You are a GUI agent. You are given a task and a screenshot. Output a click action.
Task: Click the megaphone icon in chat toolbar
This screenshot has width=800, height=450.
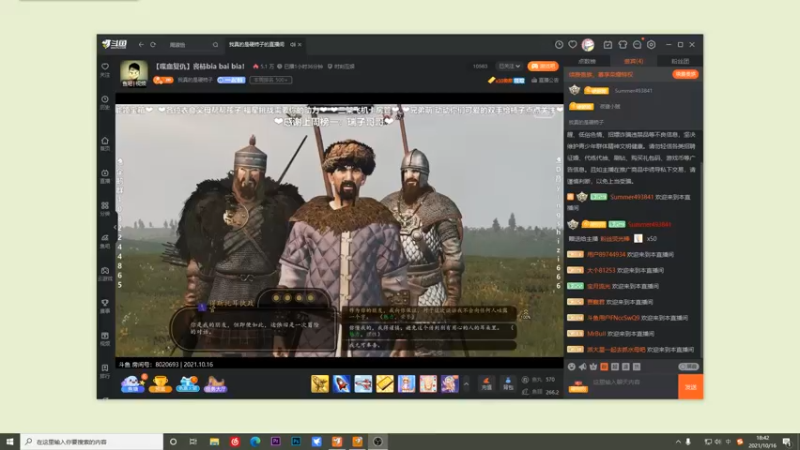[x=583, y=367]
